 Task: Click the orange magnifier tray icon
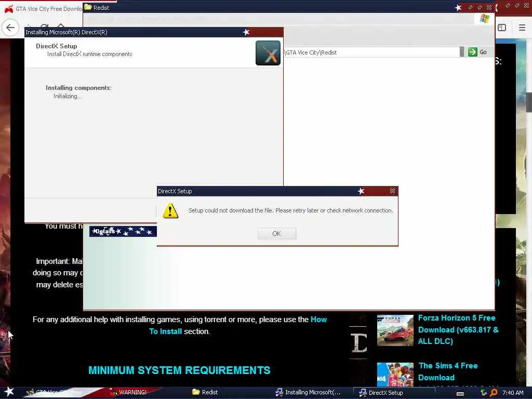(x=494, y=393)
